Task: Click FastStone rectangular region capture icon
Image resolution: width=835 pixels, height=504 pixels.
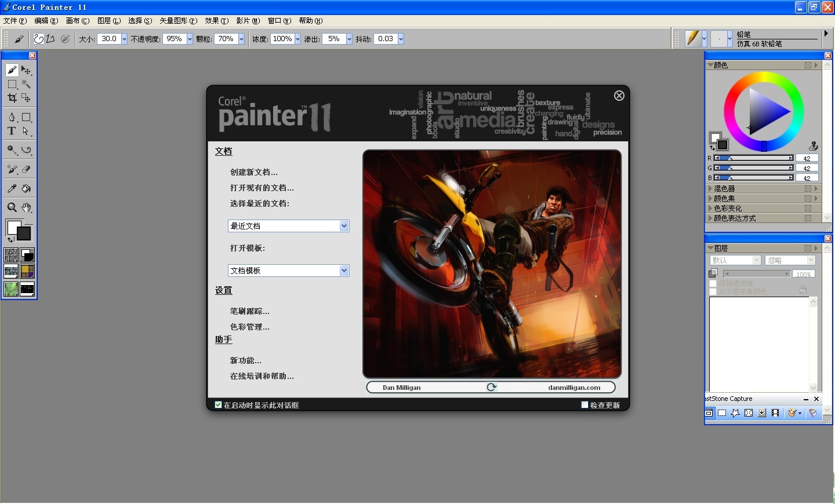Action: (x=722, y=413)
